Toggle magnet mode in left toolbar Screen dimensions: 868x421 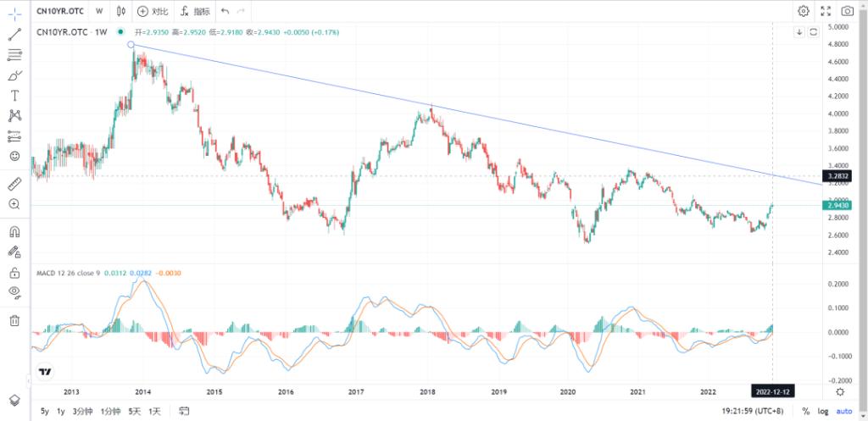coord(14,230)
